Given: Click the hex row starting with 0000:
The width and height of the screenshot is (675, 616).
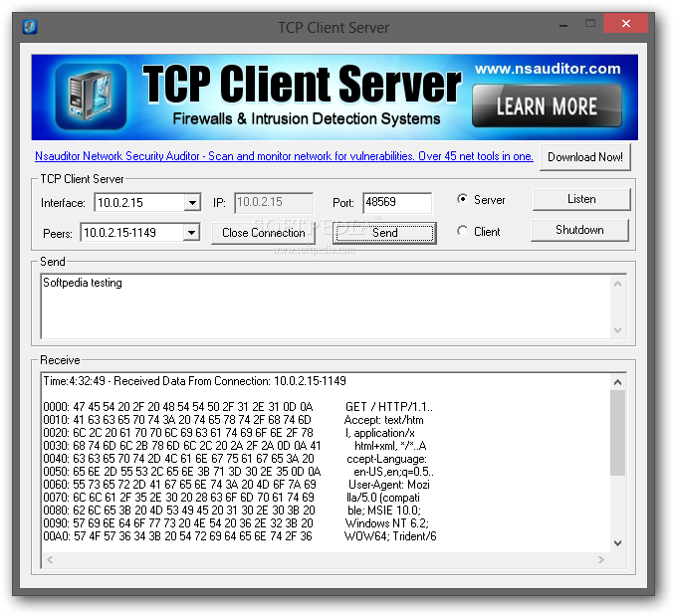Looking at the screenshot, I should 178,407.
